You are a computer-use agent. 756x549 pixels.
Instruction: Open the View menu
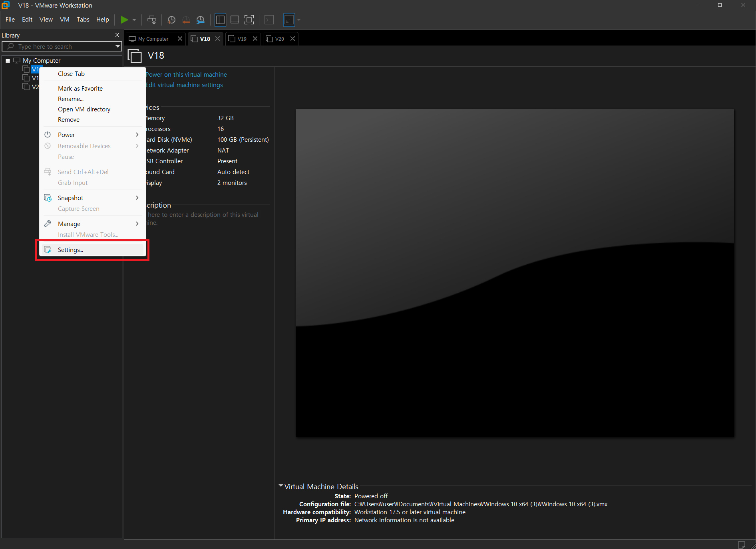tap(46, 19)
